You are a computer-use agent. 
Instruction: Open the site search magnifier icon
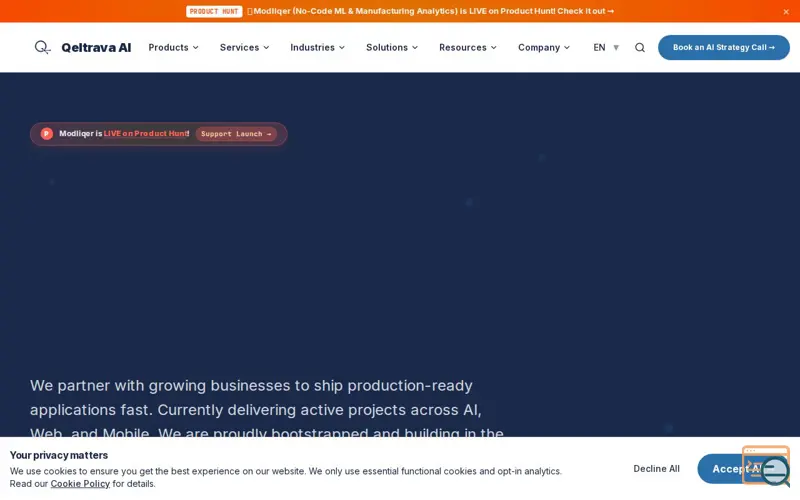point(640,47)
